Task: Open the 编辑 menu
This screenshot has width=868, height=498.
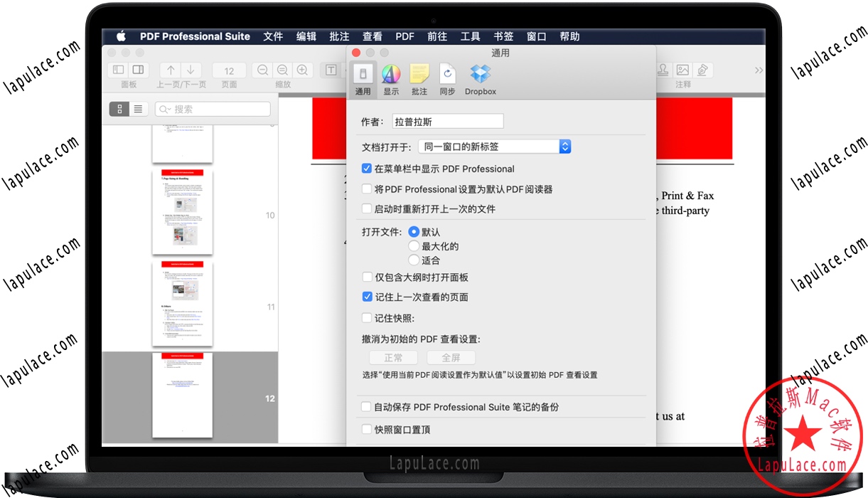Action: pos(306,36)
